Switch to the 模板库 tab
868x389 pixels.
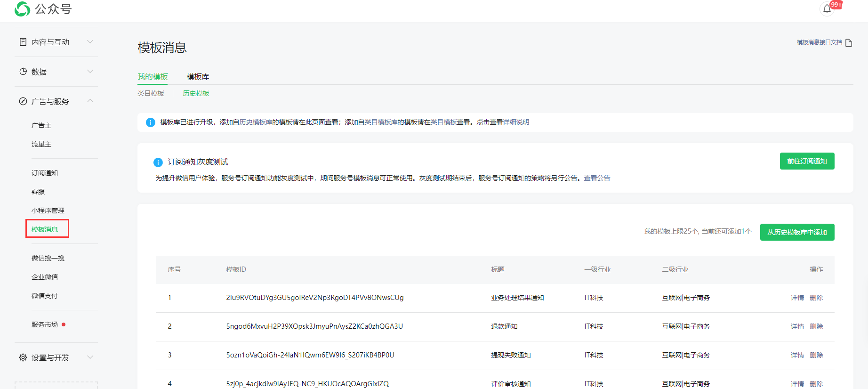[x=198, y=77]
